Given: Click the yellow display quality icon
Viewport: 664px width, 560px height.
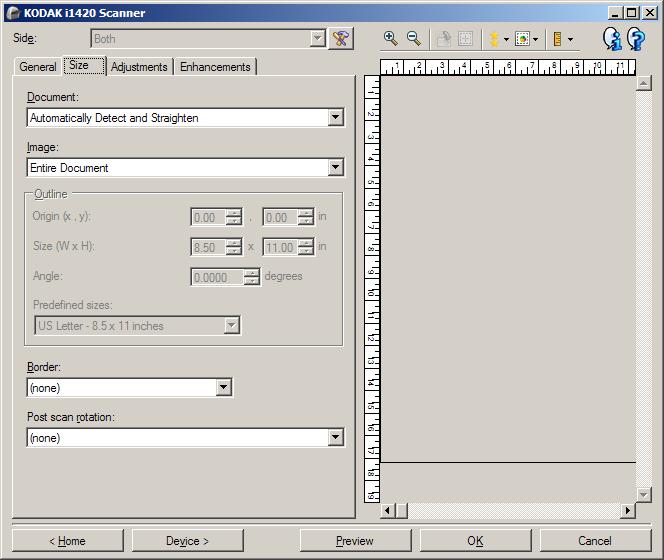Looking at the screenshot, I should [494, 39].
